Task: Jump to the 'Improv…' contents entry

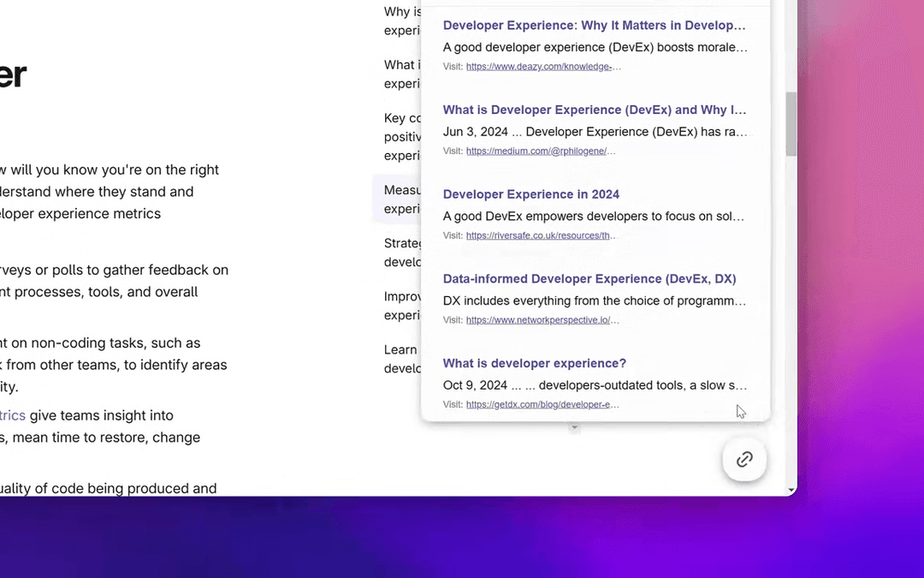Action: coord(400,306)
